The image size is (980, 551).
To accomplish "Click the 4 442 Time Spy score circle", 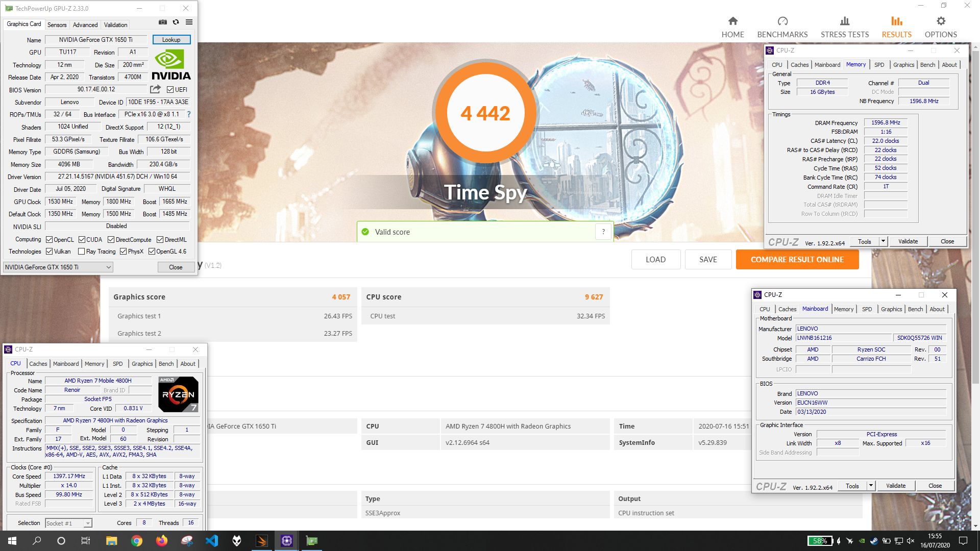I will [x=485, y=113].
